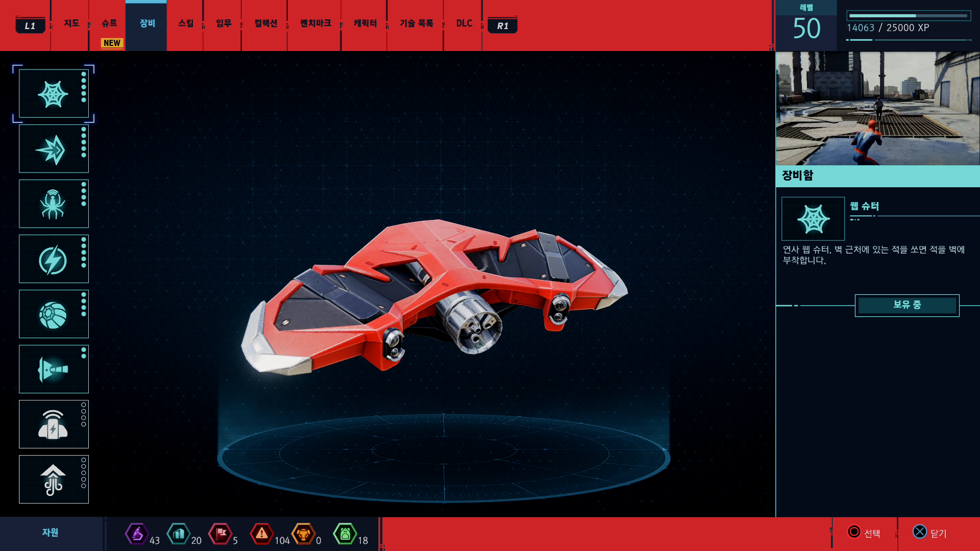Viewport: 980px width, 551px height.
Task: Select the Impact Web gadget icon
Action: pos(54,149)
